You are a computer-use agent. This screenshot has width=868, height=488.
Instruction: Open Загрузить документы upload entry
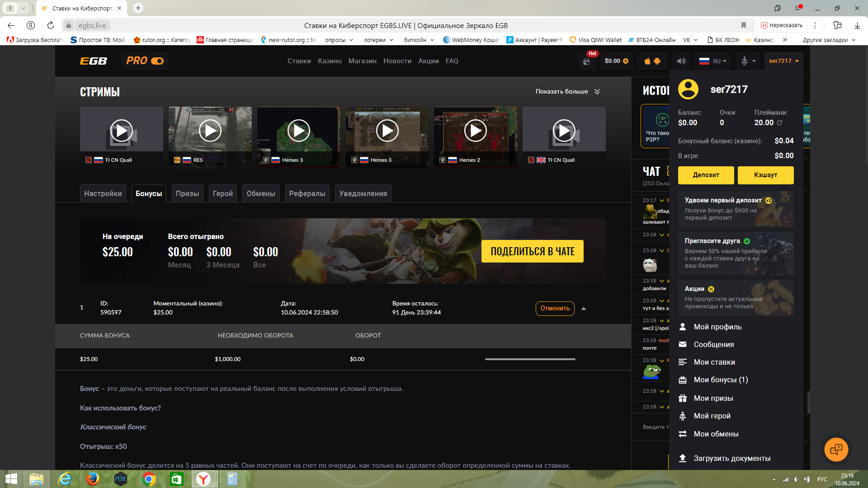pos(731,458)
